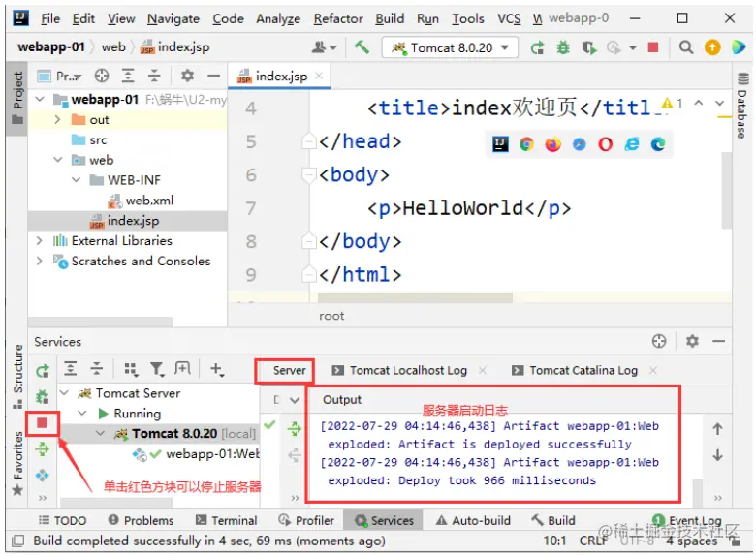Switch to the Server tab

289,371
